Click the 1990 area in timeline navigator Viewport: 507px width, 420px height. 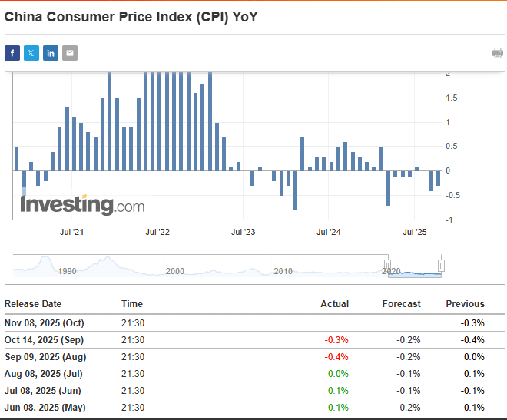point(67,271)
